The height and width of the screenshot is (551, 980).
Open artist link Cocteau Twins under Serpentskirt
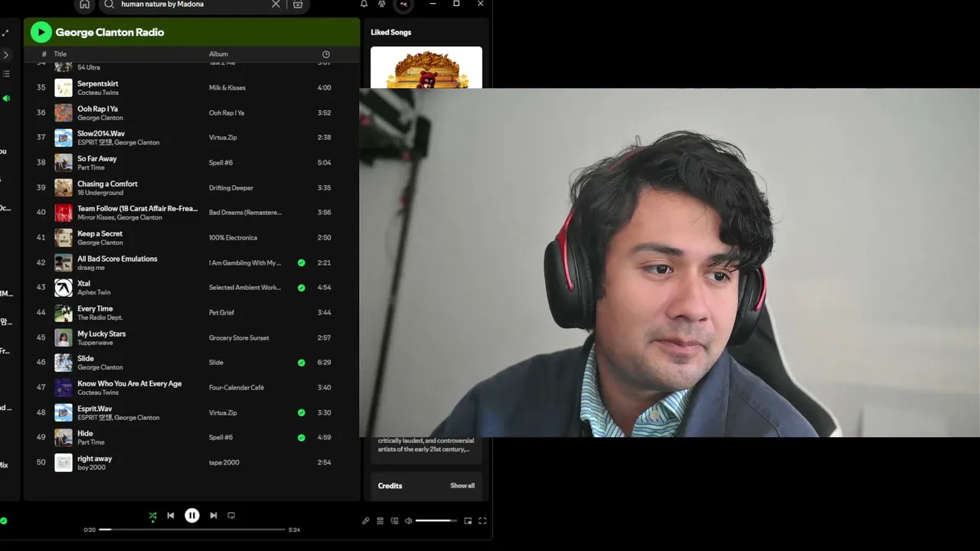click(x=98, y=93)
